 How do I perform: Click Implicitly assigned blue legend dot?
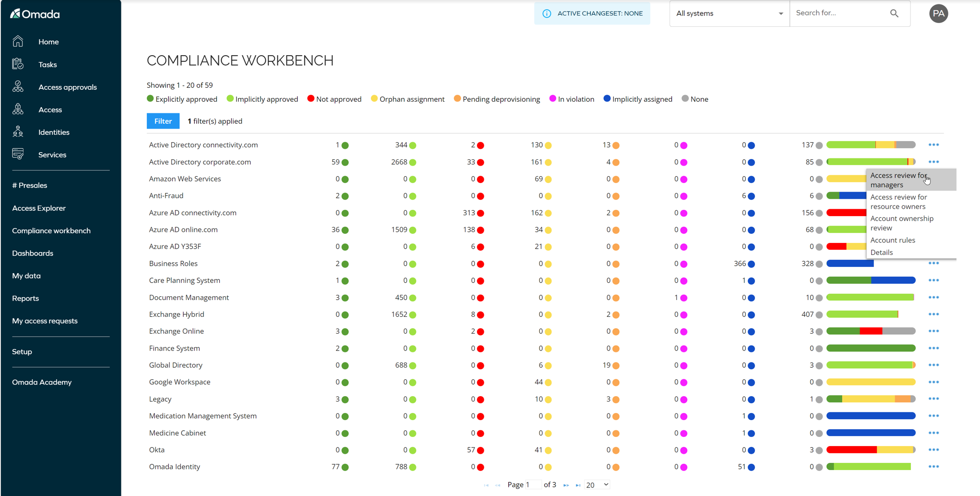(x=607, y=98)
